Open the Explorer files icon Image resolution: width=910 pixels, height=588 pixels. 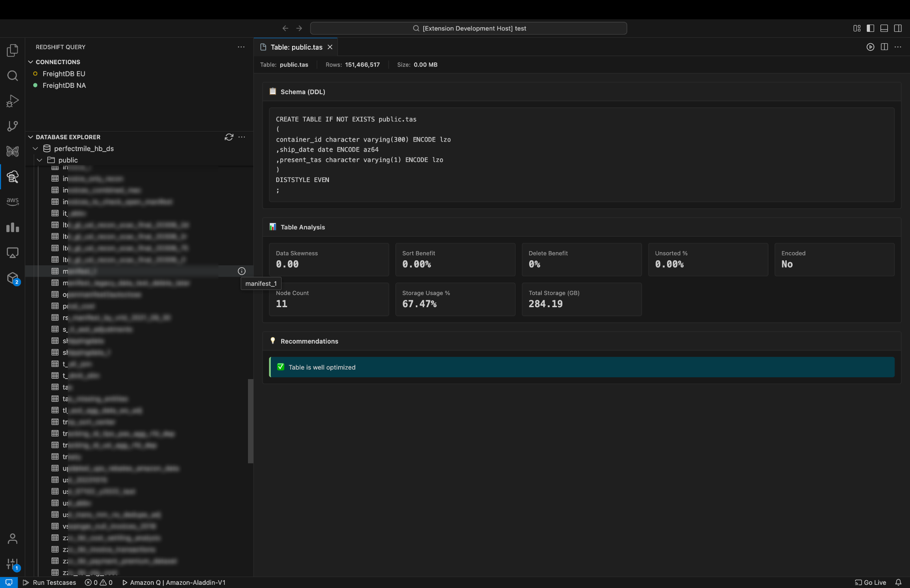point(12,50)
